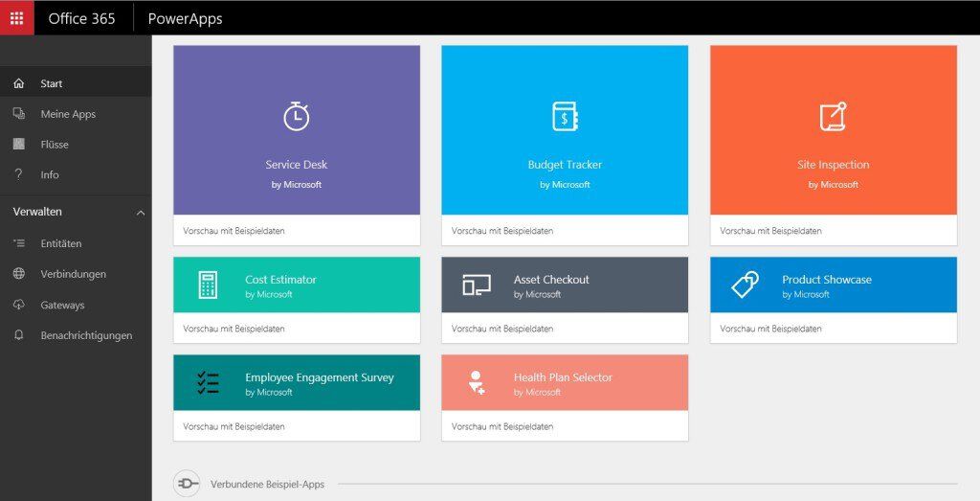
Task: Open the Start menu item
Action: (x=76, y=83)
